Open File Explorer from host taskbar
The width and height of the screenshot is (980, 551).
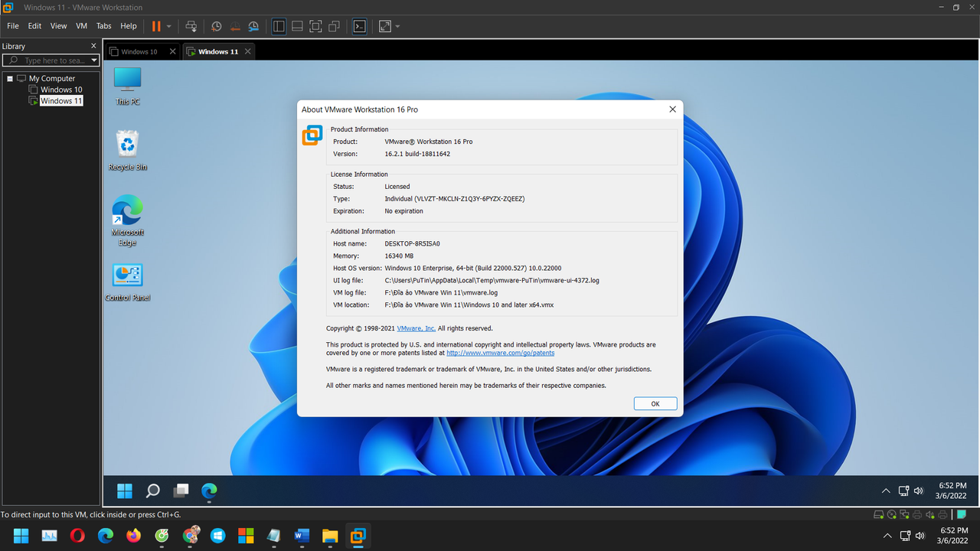[x=330, y=536]
